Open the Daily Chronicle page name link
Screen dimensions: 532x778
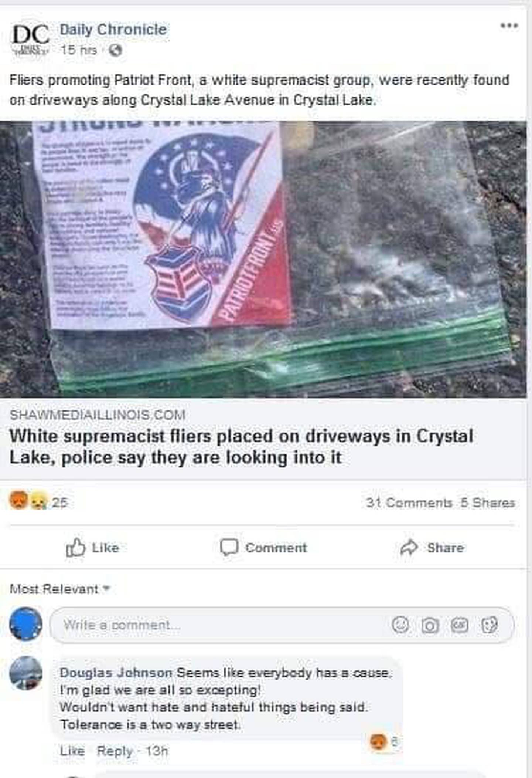pos(113,30)
